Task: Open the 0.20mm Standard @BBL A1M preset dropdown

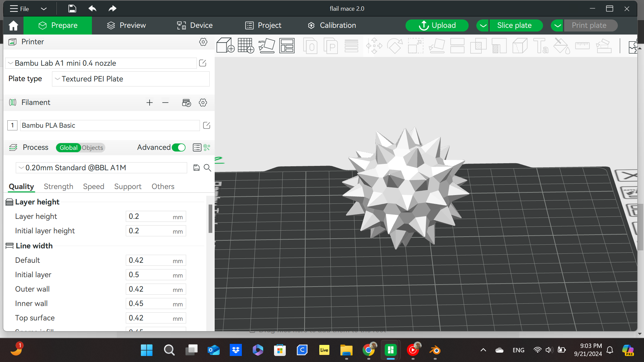Action: tap(101, 168)
